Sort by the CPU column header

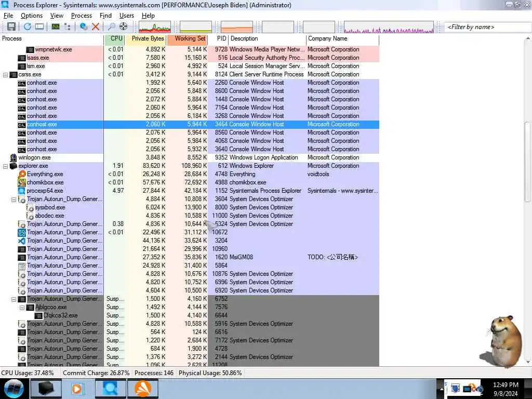point(114,38)
